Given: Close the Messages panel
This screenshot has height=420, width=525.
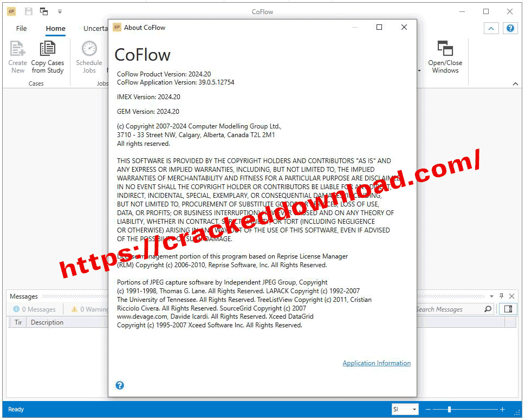Looking at the screenshot, I should 511,296.
